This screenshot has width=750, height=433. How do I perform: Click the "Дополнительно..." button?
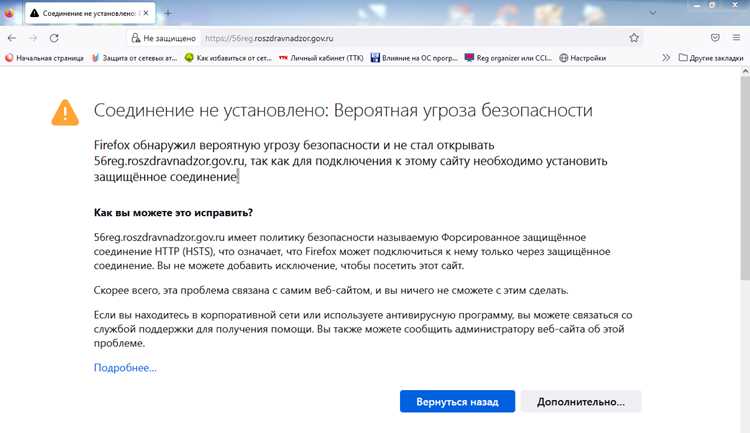(x=581, y=401)
